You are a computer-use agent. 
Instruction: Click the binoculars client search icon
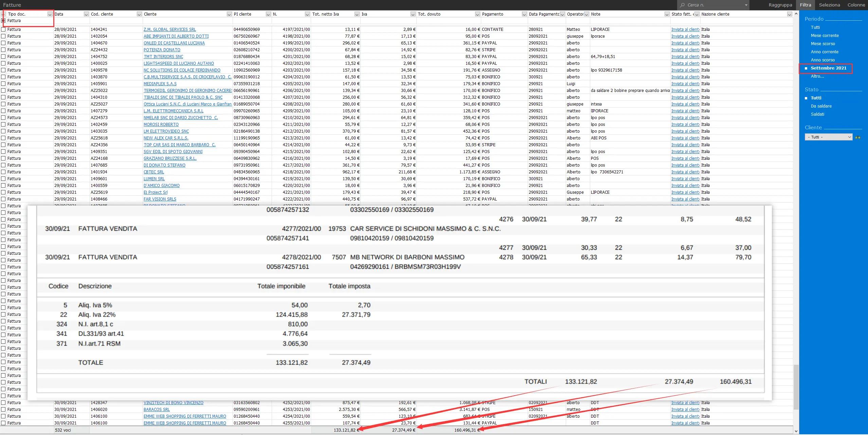point(858,137)
